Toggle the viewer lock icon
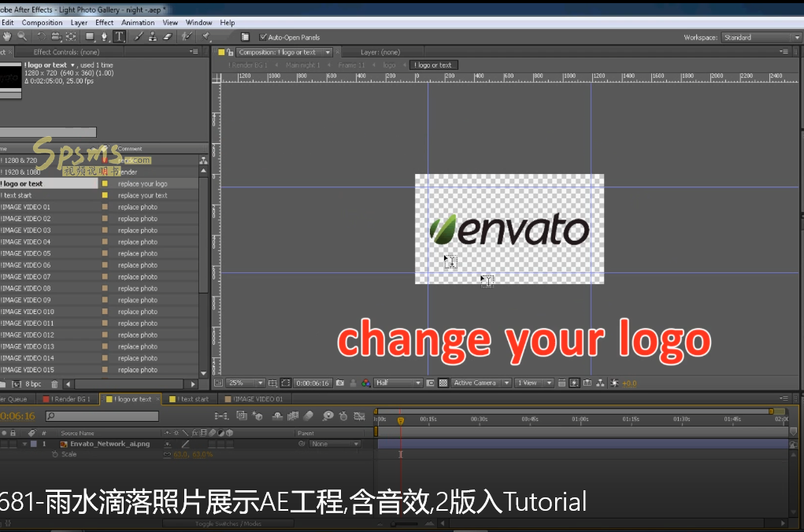Screen dimensions: 804x532 [x=230, y=52]
